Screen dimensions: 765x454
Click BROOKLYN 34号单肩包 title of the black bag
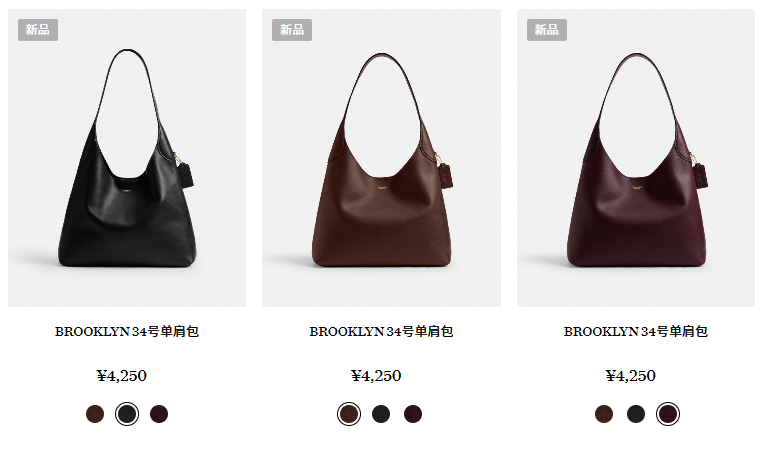127,332
